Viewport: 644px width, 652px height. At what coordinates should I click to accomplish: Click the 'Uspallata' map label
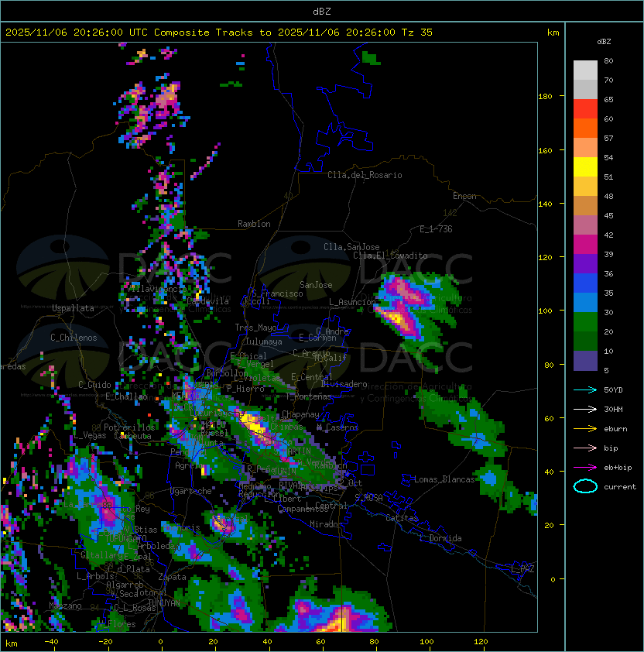click(73, 308)
